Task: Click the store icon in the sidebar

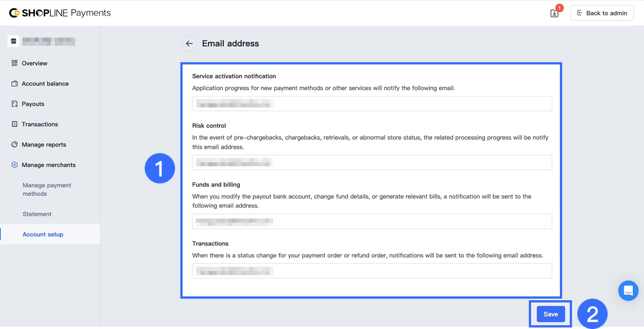Action: [13, 41]
